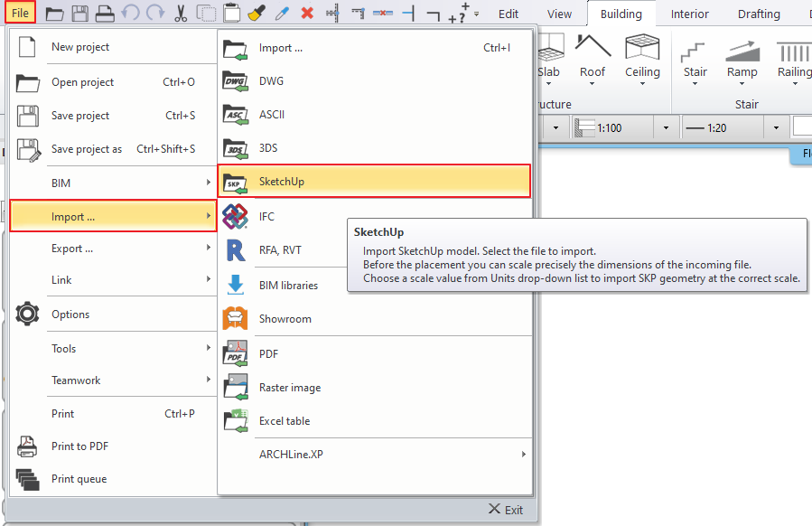Import RFA, RVT Revit file
Screen dimensions: 812x526
[375, 249]
